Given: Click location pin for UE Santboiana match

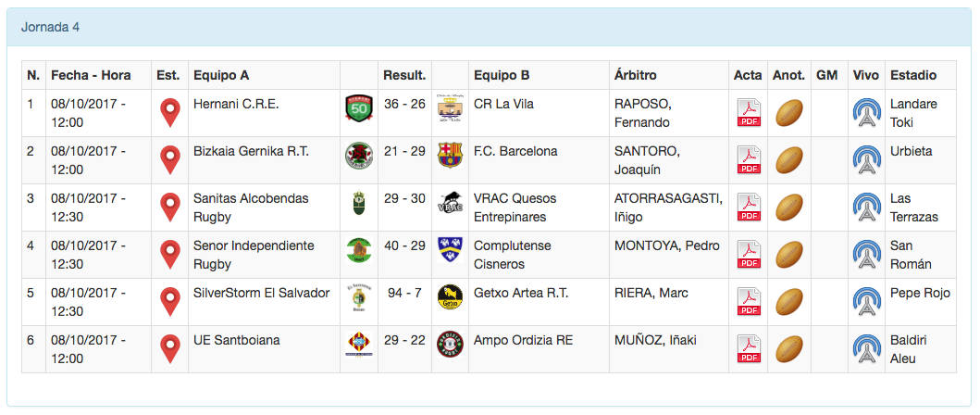Looking at the screenshot, I should point(169,349).
